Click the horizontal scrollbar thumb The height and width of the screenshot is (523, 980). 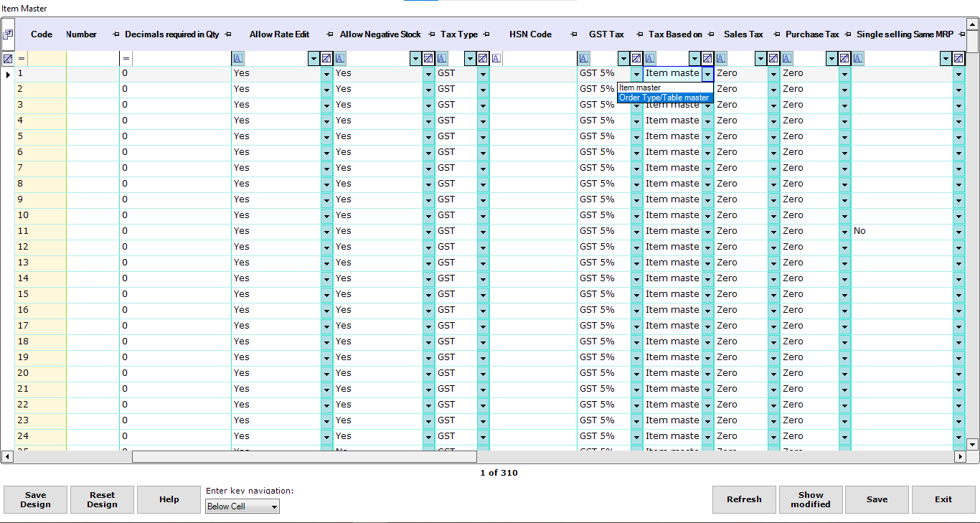[304, 456]
